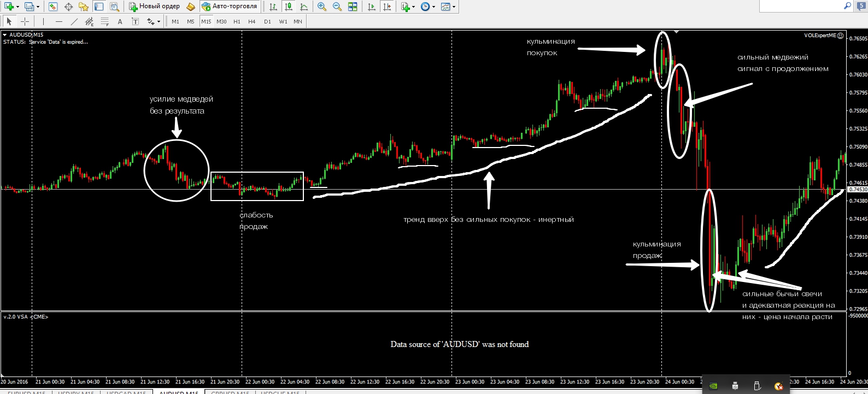Select the arrow cursor tool

click(9, 21)
